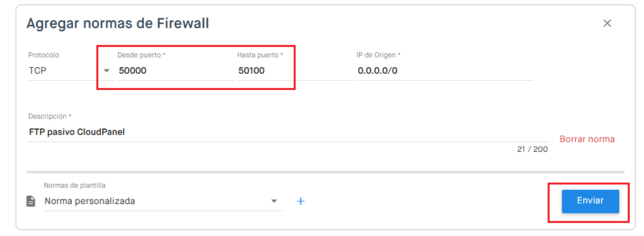644x236 pixels.
Task: Click the Agregar normas de Firewall title
Action: (x=118, y=23)
